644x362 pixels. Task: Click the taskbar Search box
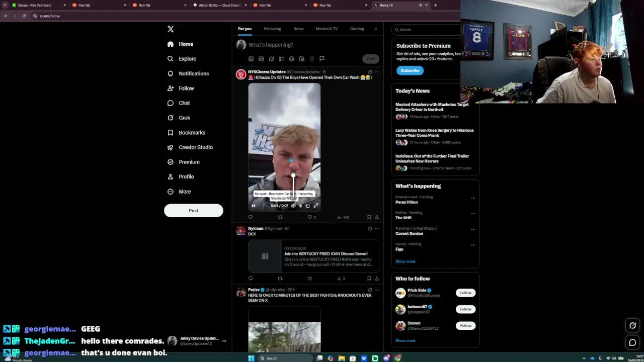coord(284,358)
